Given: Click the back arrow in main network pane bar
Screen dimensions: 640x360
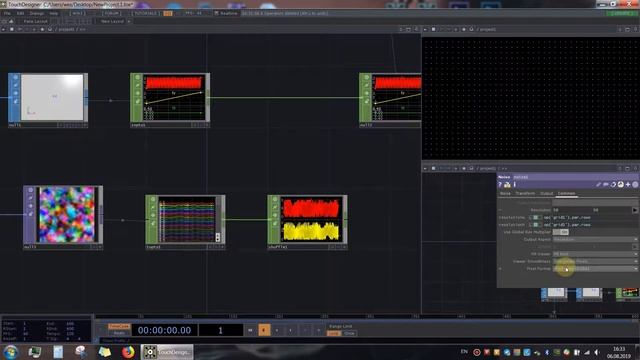Looking at the screenshot, I should pos(3,29).
